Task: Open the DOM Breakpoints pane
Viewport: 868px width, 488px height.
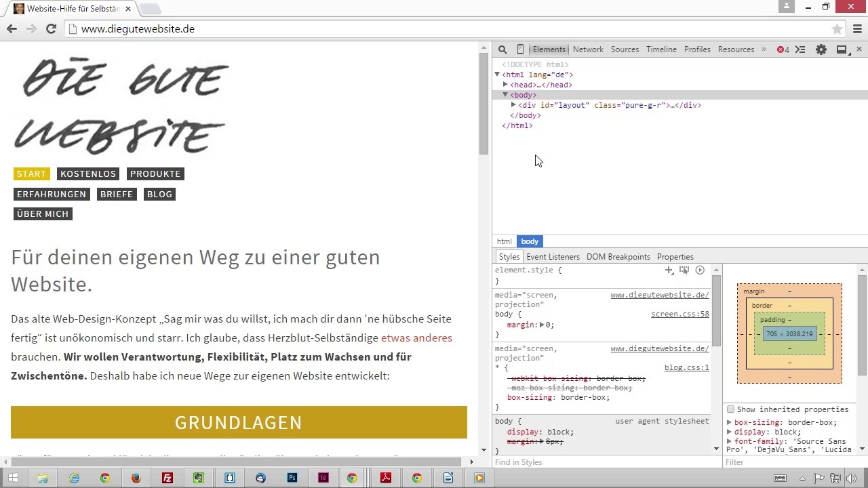Action: click(x=618, y=257)
